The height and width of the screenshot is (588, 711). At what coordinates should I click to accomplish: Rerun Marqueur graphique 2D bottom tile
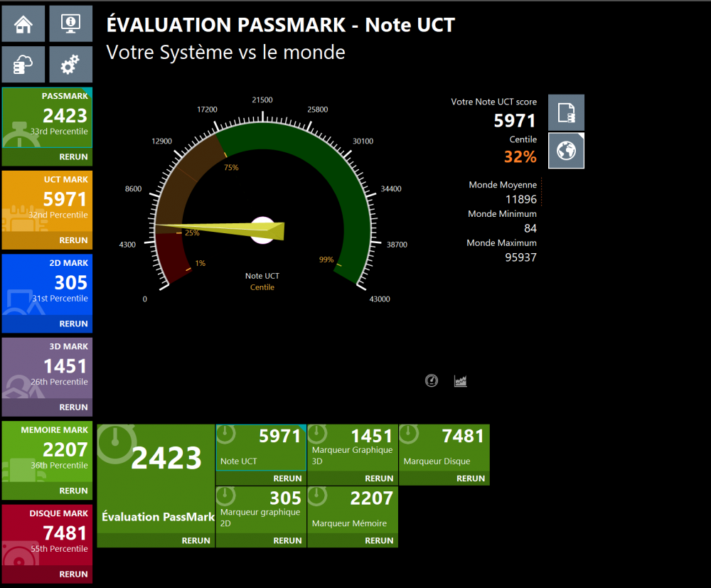287,540
